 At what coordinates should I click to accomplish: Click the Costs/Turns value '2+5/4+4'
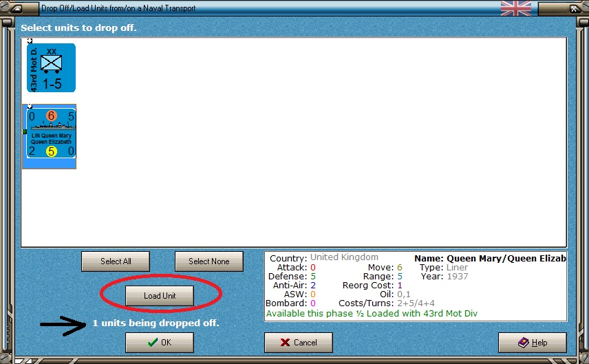(x=416, y=303)
